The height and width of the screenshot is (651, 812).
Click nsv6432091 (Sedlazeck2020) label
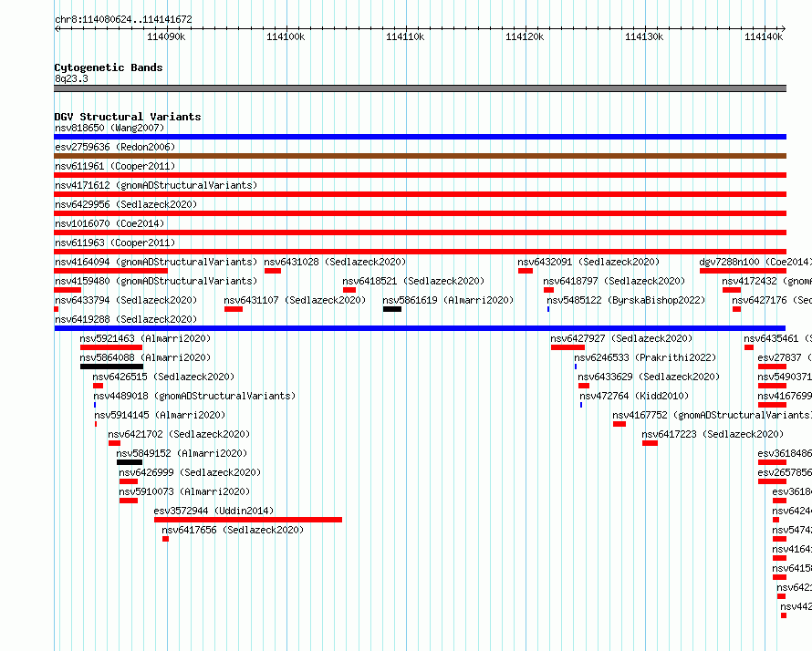tap(588, 262)
